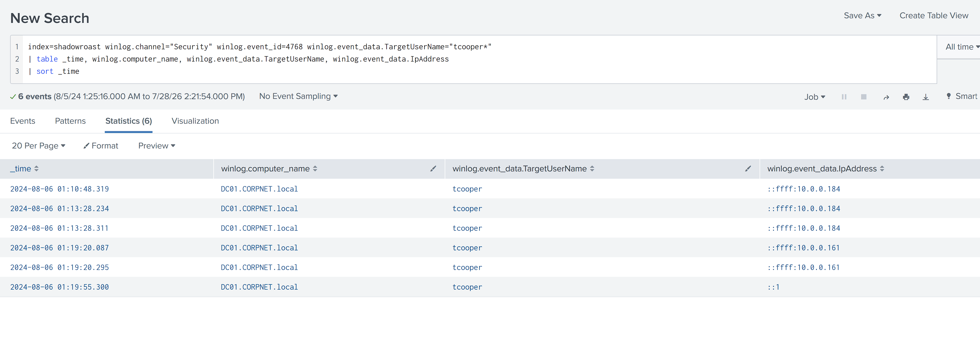Screen dimensions: 980x361
Task: Edit winlog.computer_name column format pencil
Action: coord(433,169)
